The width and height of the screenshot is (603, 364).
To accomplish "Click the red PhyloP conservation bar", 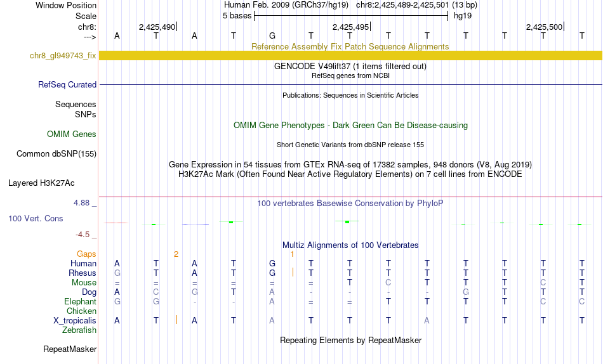I will [x=116, y=223].
